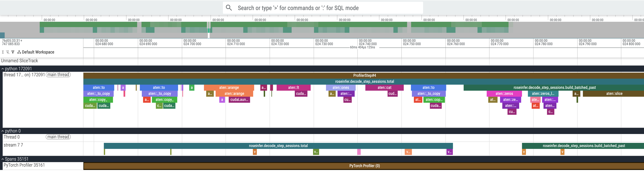
Task: Collapse the python 0 process group
Action: pos(3,131)
